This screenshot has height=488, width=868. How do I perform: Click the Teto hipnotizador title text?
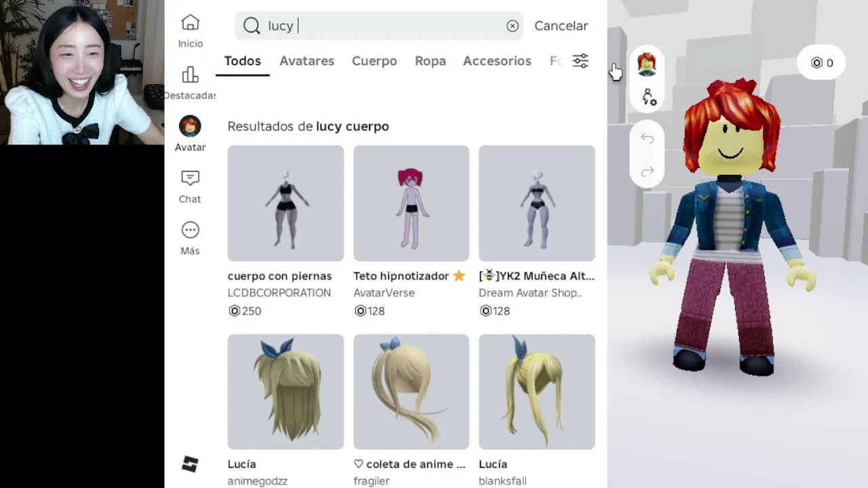401,276
